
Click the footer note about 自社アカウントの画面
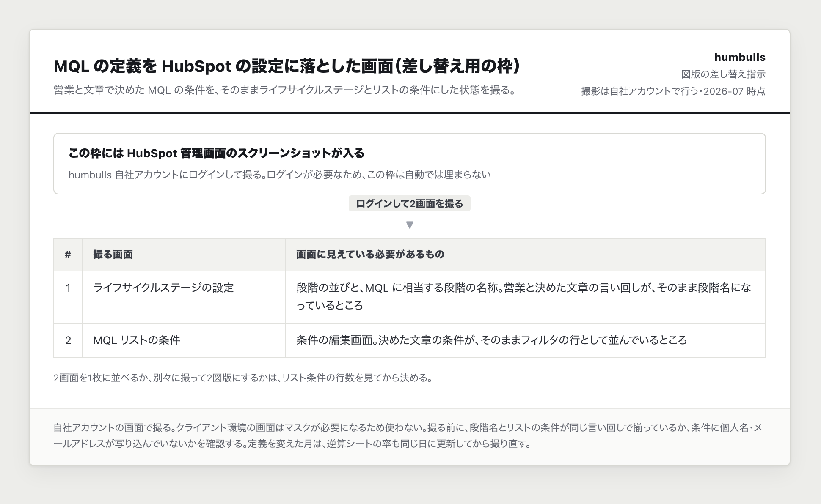pyautogui.click(x=408, y=436)
